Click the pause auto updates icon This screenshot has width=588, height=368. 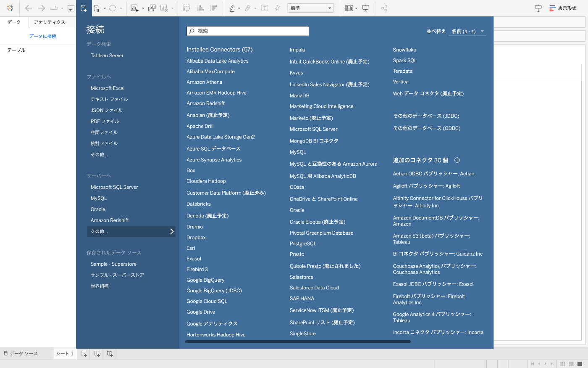(97, 8)
